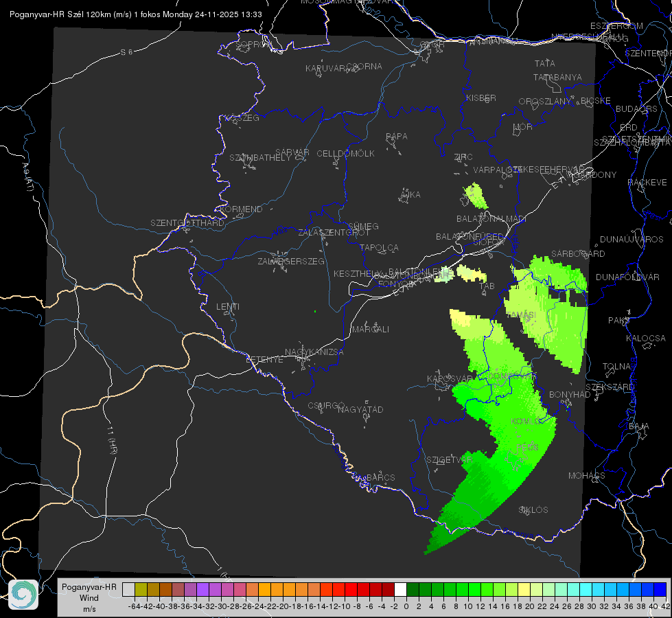Select the white swatch between -2 and 0
The width and height of the screenshot is (672, 618).
pos(400,589)
